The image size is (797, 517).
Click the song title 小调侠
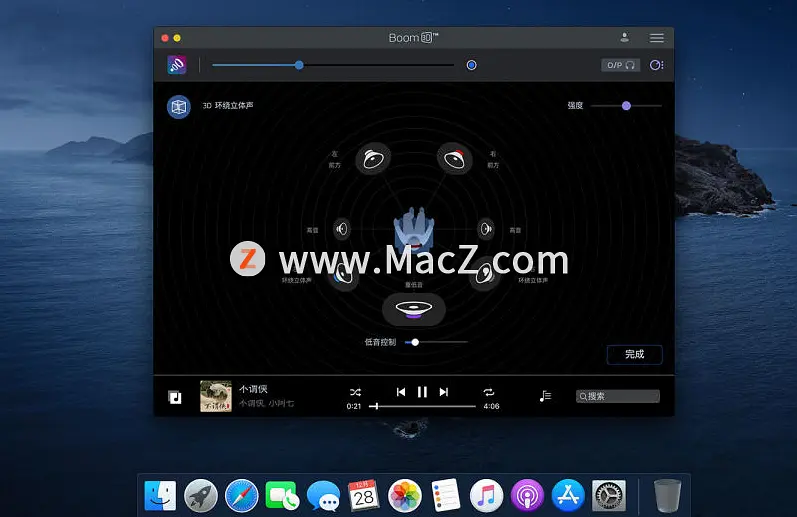coord(253,389)
